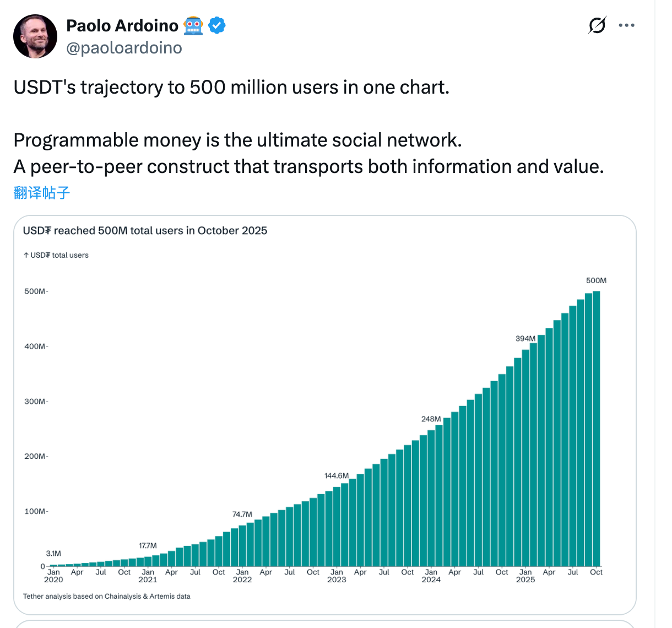Click the 248M data label on the chart
Screen dimensions: 672x628
(x=430, y=419)
